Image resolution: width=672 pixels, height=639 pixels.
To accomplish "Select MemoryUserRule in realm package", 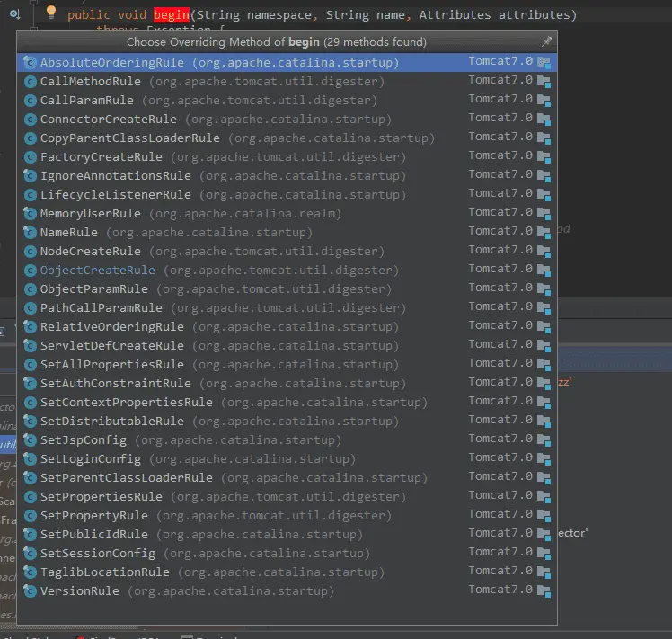I will coord(287,213).
